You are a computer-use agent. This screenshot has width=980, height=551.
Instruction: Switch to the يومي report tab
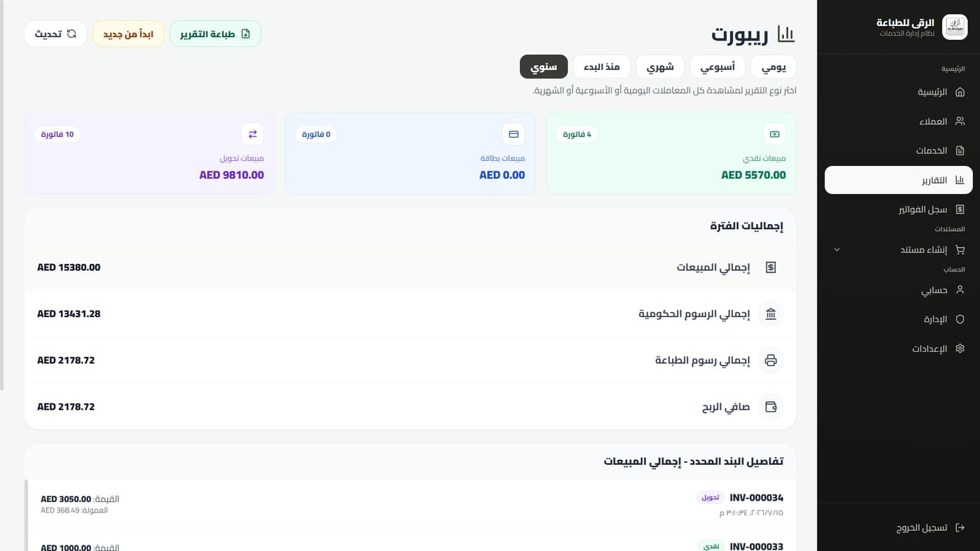(x=773, y=67)
